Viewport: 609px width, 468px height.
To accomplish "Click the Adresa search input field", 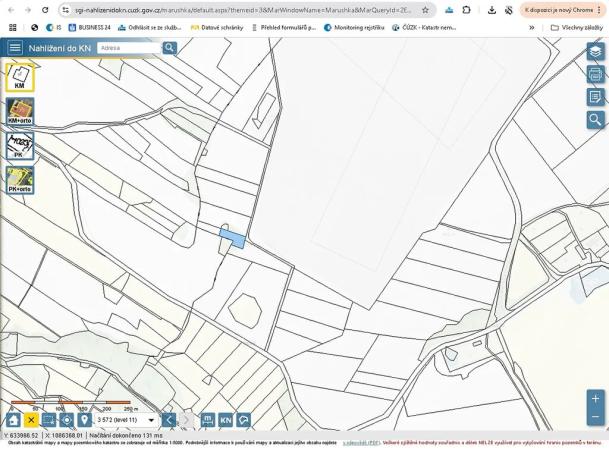I will [128, 47].
